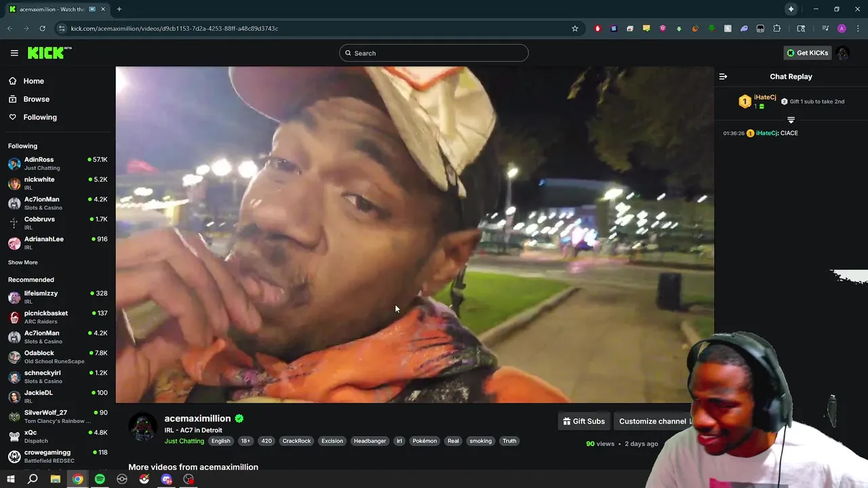Open Odablock recommended channel
The image size is (868, 488).
click(58, 357)
